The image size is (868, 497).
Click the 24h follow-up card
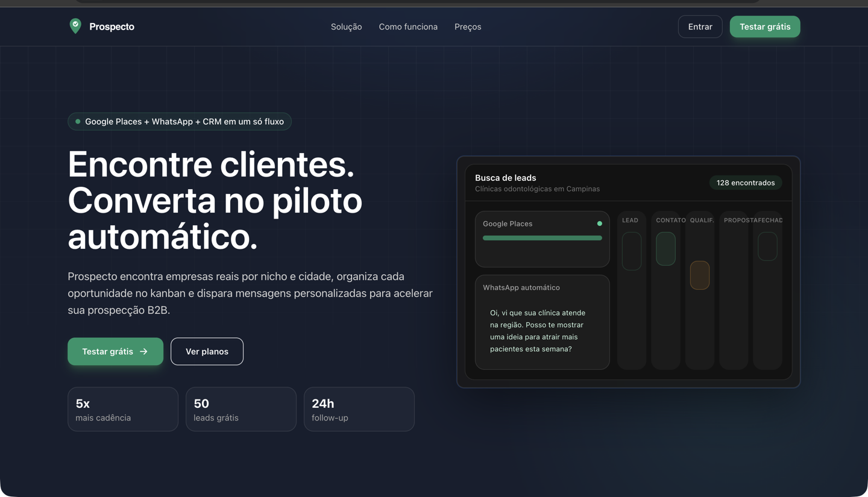tap(359, 409)
